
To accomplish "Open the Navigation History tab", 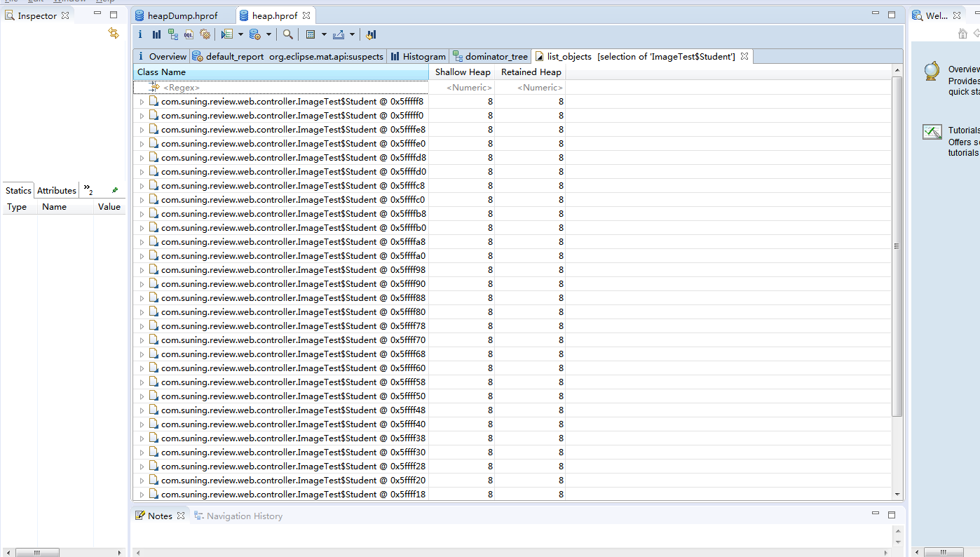I will (x=238, y=516).
